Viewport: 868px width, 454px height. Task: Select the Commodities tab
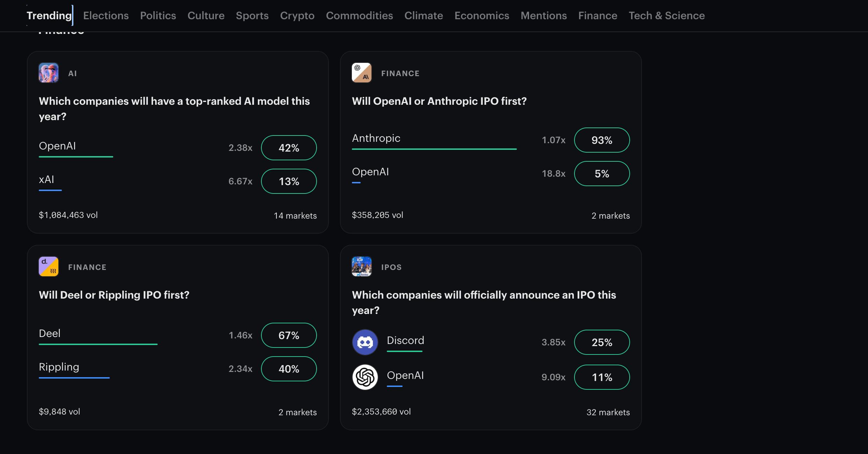pos(360,16)
